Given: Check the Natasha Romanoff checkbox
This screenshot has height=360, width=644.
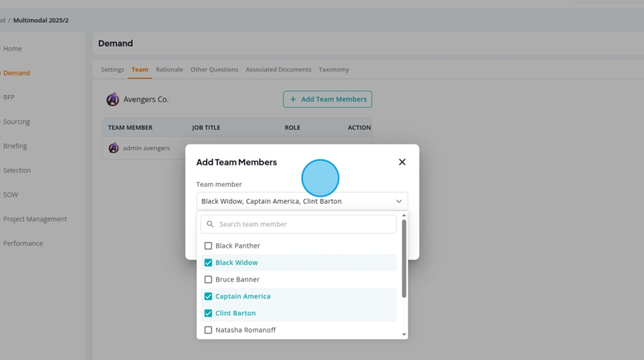Looking at the screenshot, I should point(208,330).
